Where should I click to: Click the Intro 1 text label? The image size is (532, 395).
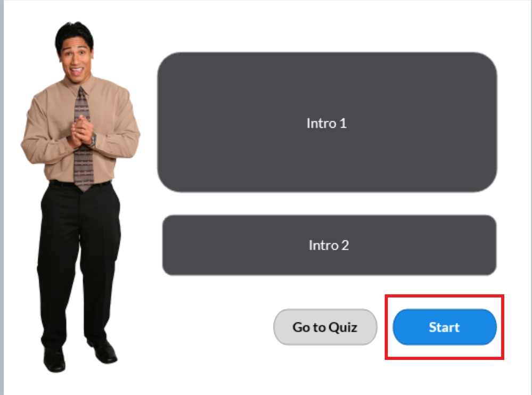(326, 123)
